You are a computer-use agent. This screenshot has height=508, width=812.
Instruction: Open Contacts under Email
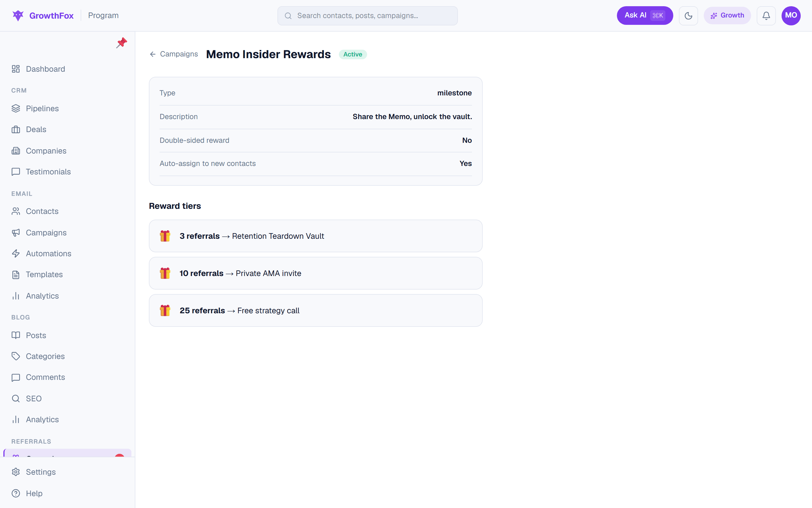[67, 211]
